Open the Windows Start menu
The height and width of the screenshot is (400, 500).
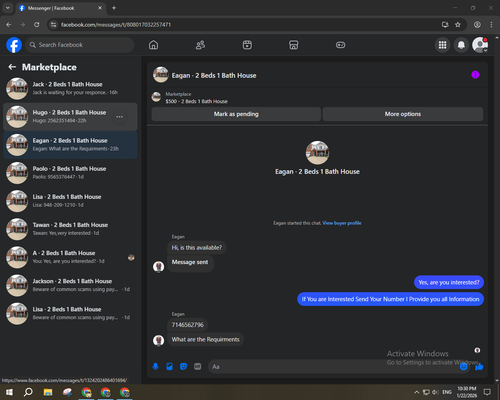pos(9,392)
